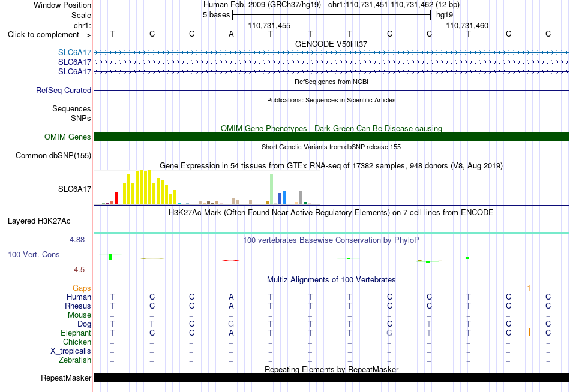Image resolution: width=570 pixels, height=392 pixels.
Task: Click 'Multiz Alignments of 100 Vertebrates' title
Action: pos(331,280)
